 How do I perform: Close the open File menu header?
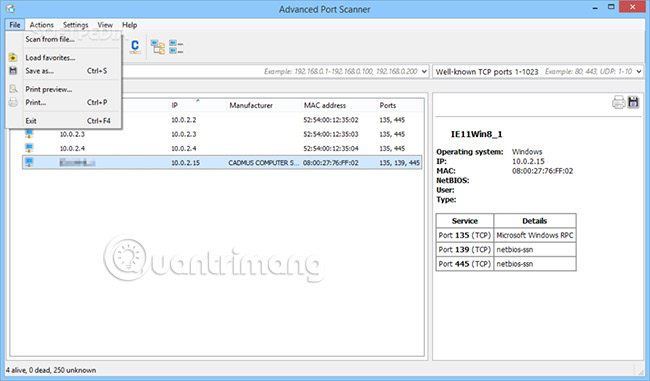pyautogui.click(x=15, y=25)
